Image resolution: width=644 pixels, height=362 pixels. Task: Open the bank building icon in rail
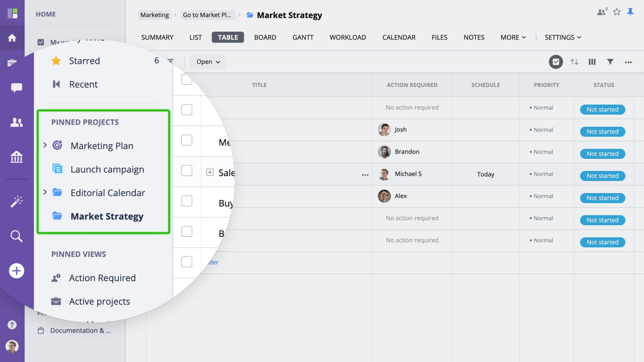[x=17, y=156]
